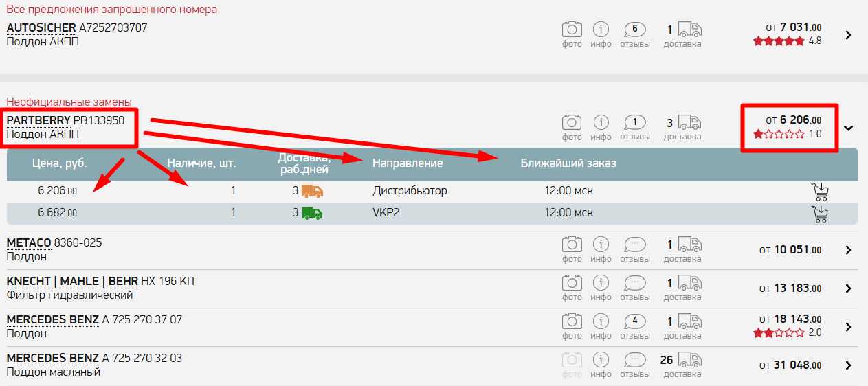
Task: Click delivery truck icon for AUTOSICHER
Action: tap(690, 30)
